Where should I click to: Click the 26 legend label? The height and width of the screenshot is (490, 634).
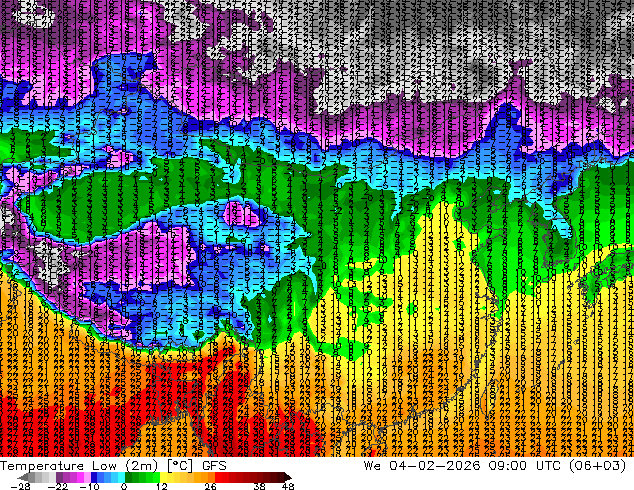tap(210, 486)
